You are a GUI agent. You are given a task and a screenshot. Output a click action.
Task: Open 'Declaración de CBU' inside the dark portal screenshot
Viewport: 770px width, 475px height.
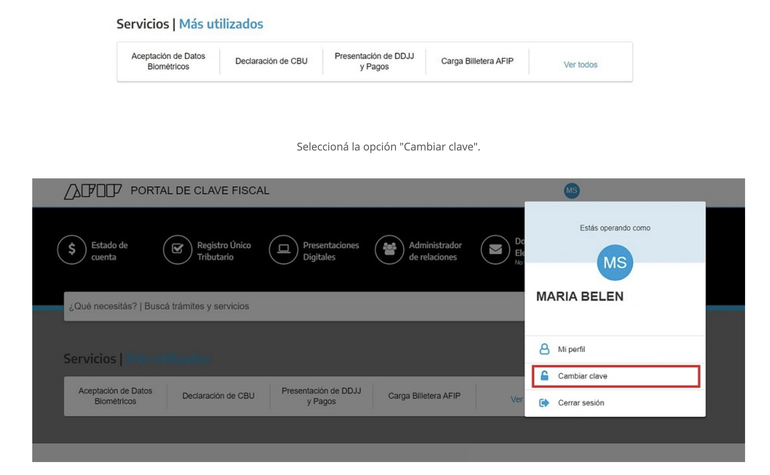[x=218, y=396]
